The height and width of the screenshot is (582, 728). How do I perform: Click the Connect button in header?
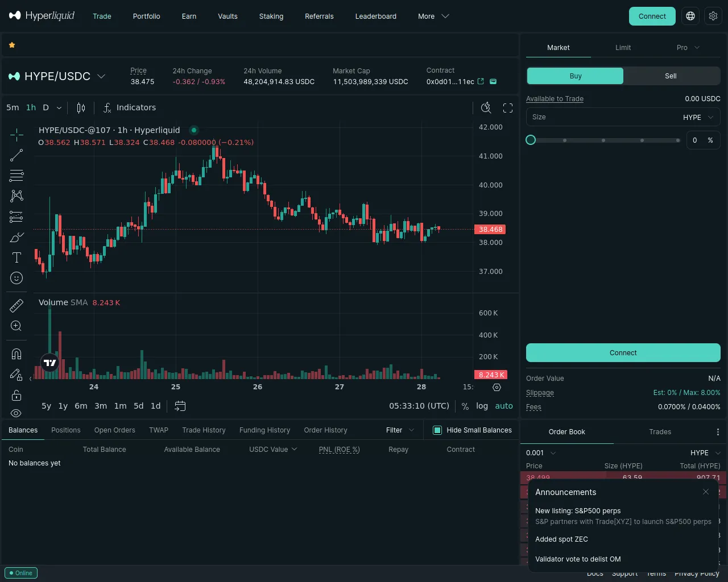point(652,16)
